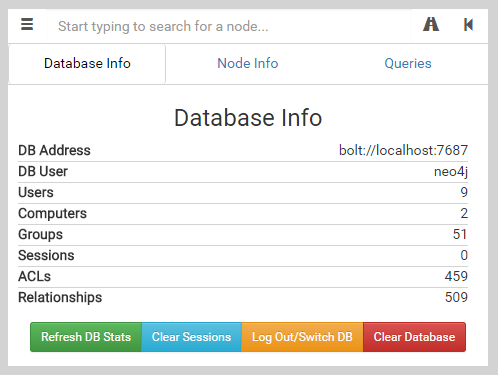Viewport: 498px width, 375px height.
Task: Select the neo4j DB User value
Action: [451, 172]
